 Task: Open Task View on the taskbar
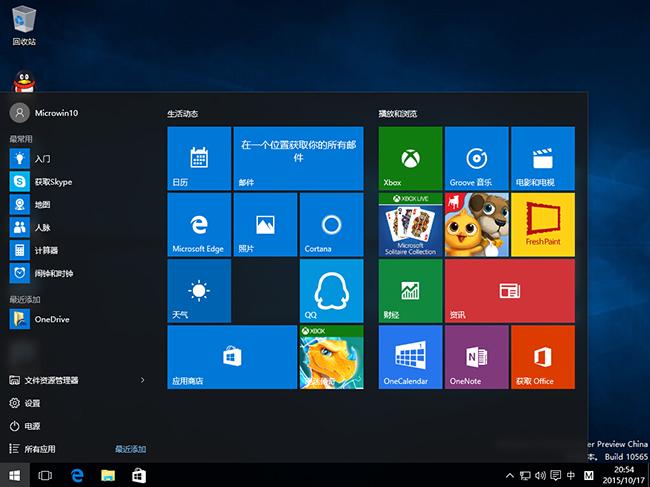pos(45,475)
